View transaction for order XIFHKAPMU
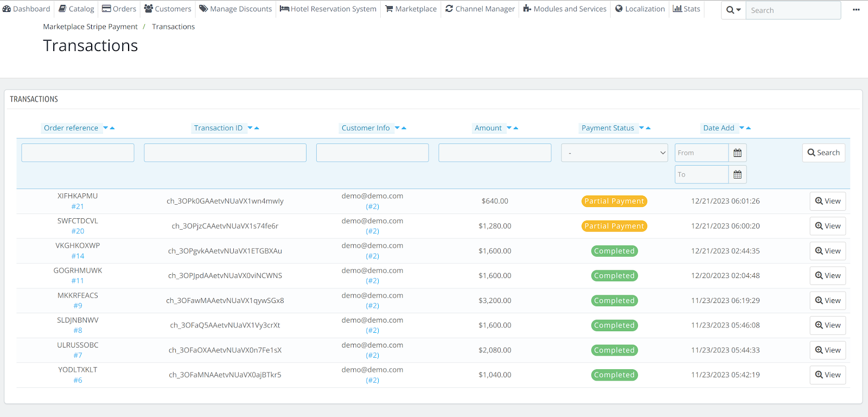Image resolution: width=868 pixels, height=417 pixels. coord(828,201)
